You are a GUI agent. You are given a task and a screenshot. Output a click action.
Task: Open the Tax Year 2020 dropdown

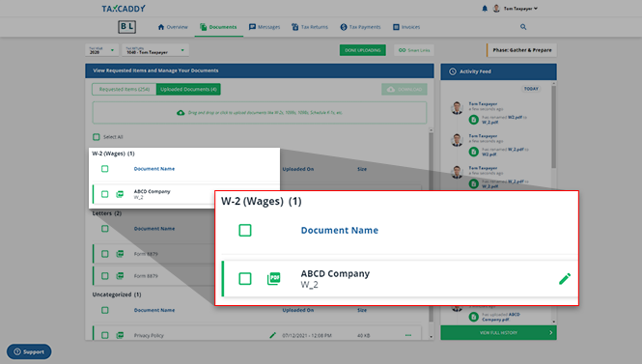pyautogui.click(x=102, y=50)
